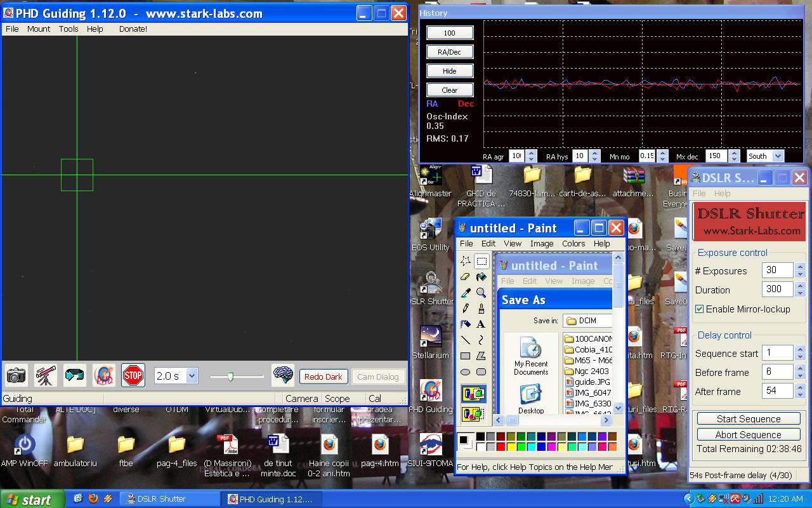The width and height of the screenshot is (812, 508).
Task: Select the Magnifier tool in Paint
Action: pyautogui.click(x=481, y=293)
